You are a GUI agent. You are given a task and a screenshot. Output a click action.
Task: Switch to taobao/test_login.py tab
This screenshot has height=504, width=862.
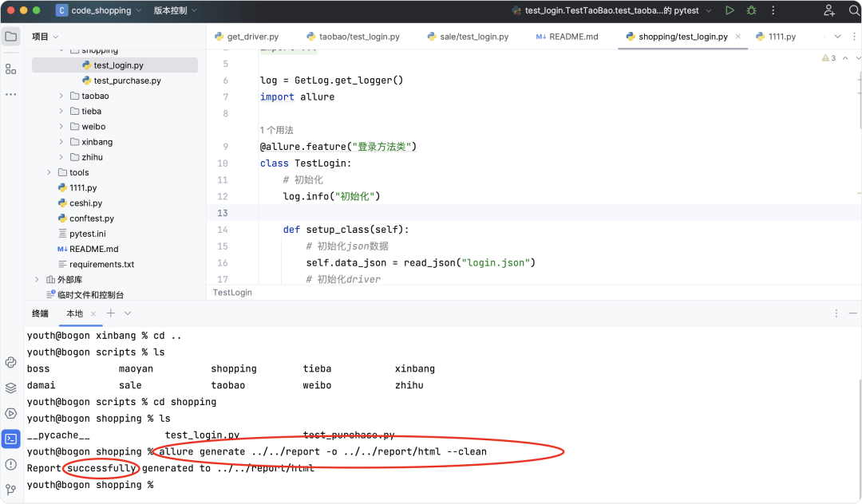pyautogui.click(x=353, y=36)
